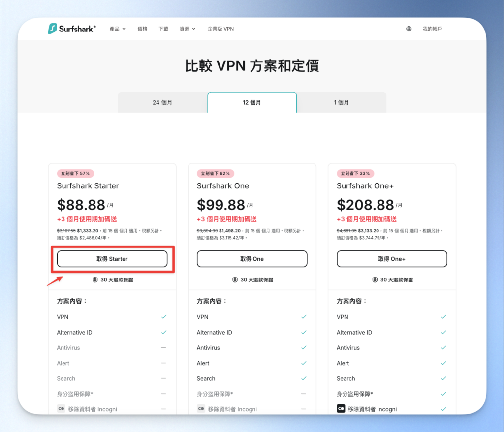Click +3 個月使用期加碼送 under Starter
This screenshot has width=504, height=432.
(x=87, y=219)
